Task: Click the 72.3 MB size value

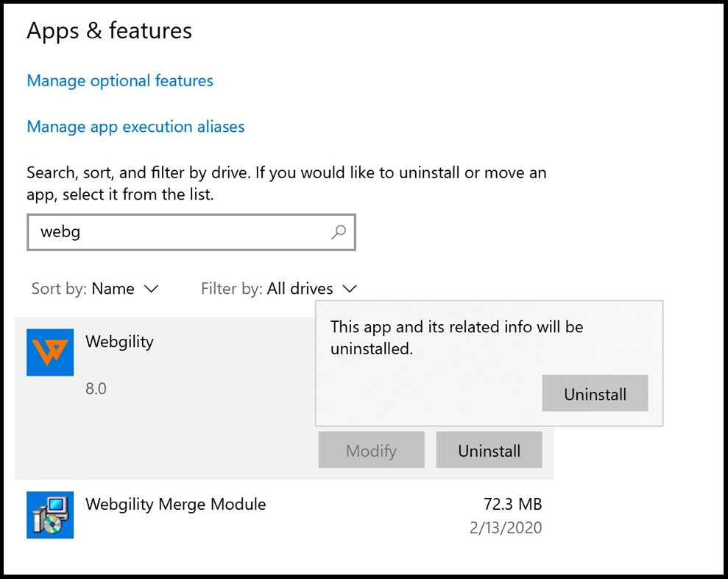Action: coord(512,505)
